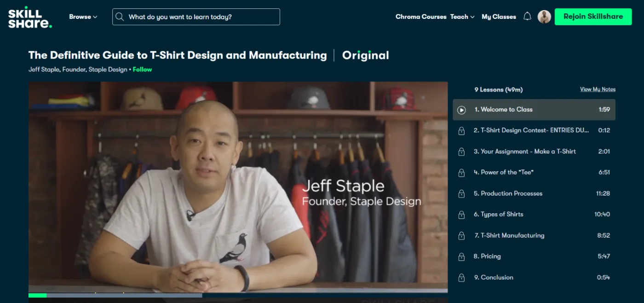This screenshot has width=644, height=303.
Task: Click lock icon for T-Shirt Manufacturing lesson
Action: click(461, 236)
